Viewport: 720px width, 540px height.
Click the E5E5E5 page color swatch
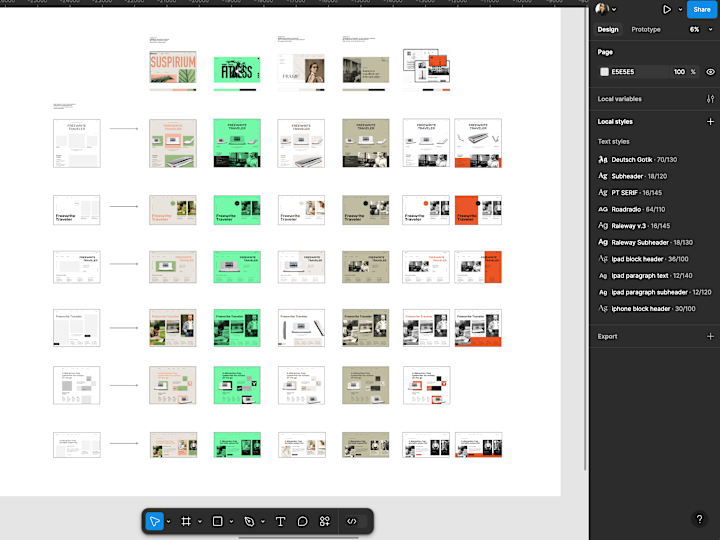604,72
